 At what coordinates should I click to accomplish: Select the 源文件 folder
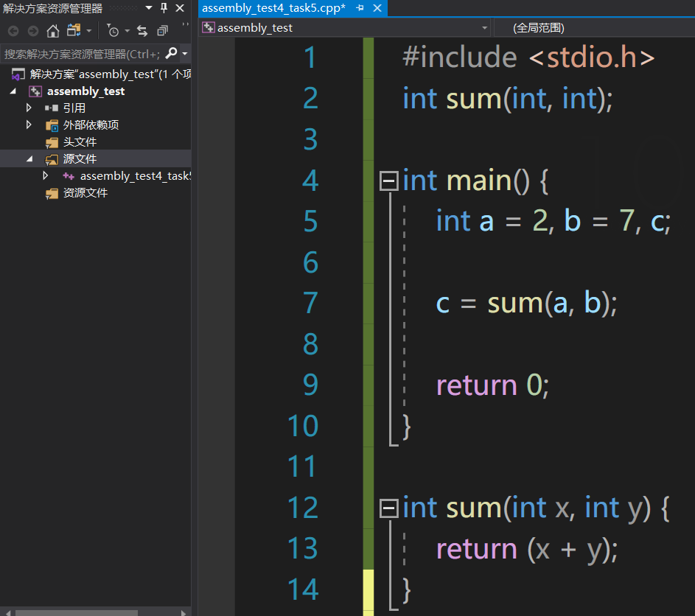pos(80,158)
